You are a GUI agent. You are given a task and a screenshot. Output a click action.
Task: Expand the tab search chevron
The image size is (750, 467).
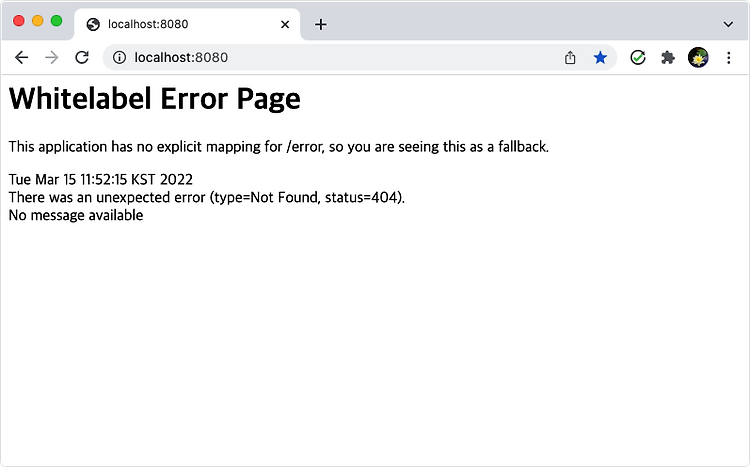click(x=728, y=24)
